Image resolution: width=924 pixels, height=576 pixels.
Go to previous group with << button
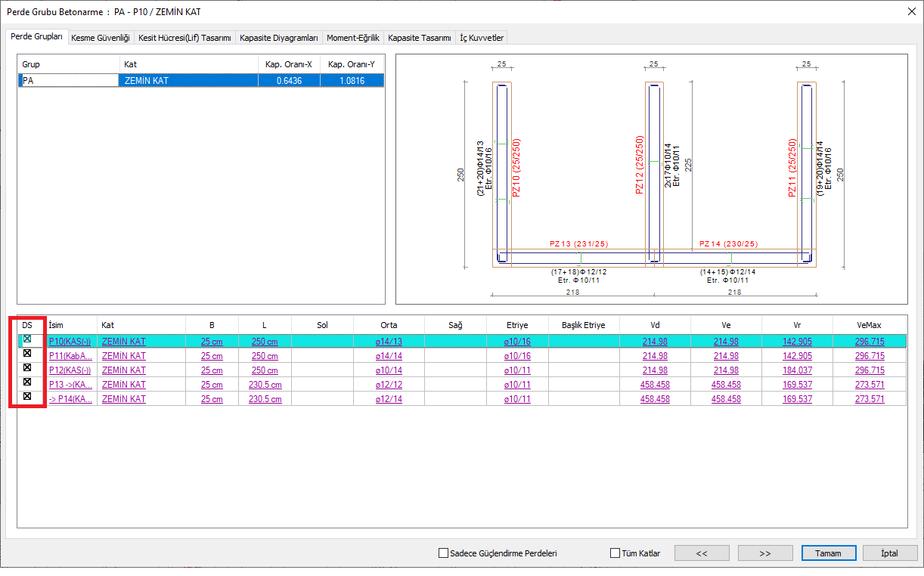702,553
